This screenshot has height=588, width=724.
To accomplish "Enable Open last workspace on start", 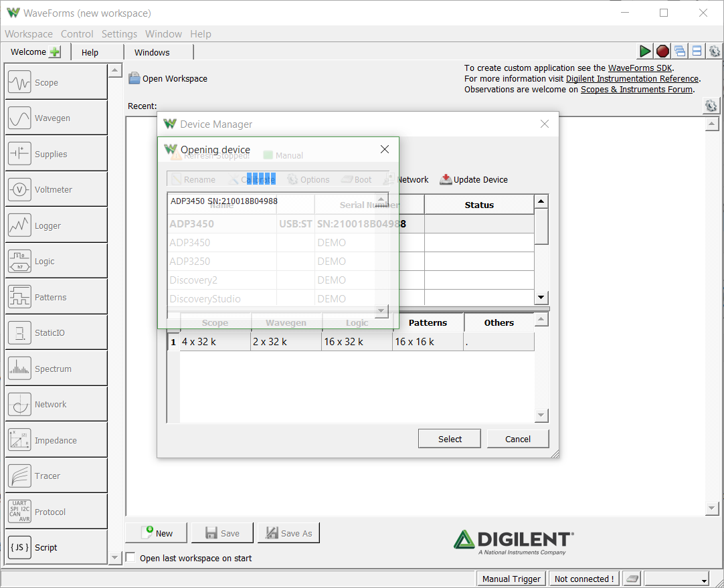I will pyautogui.click(x=130, y=557).
